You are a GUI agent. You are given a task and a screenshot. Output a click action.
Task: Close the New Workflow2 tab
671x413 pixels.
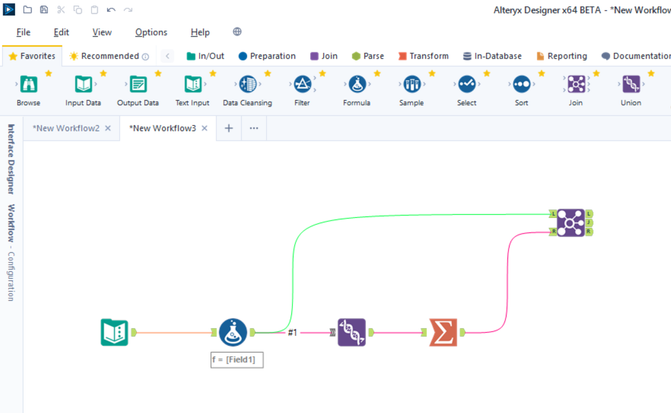pos(108,128)
